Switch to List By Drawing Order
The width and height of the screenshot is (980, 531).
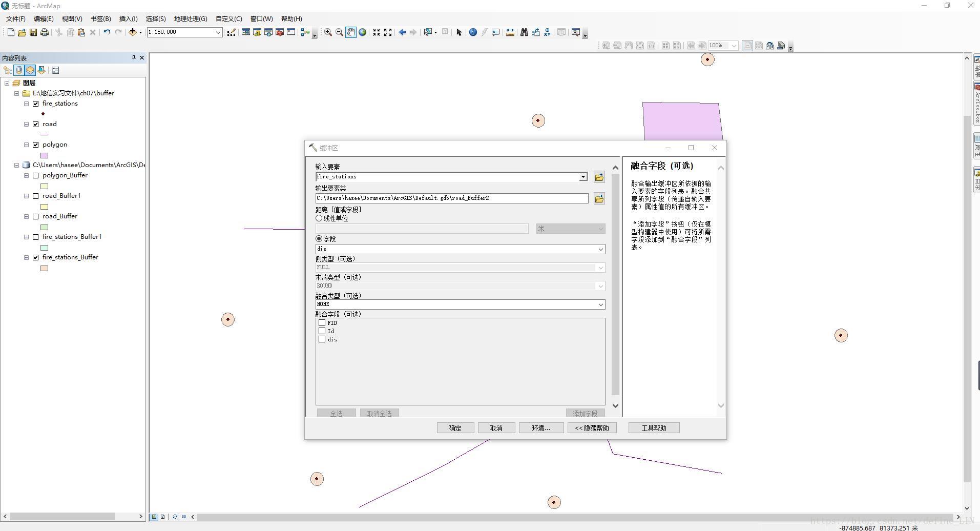click(x=8, y=70)
